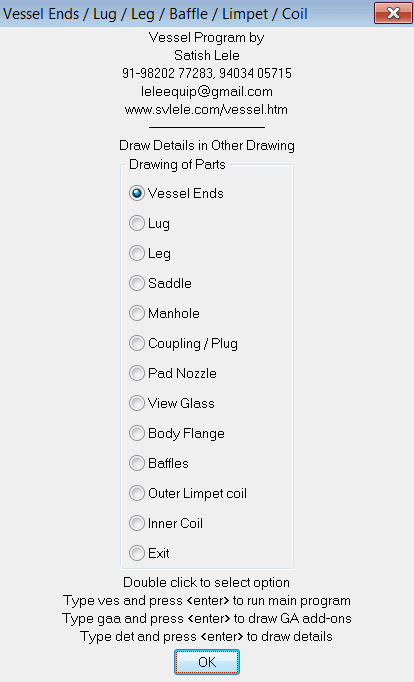Choose the Inner Coil radio button
Screen dimensions: 414x682
pos(166,523)
